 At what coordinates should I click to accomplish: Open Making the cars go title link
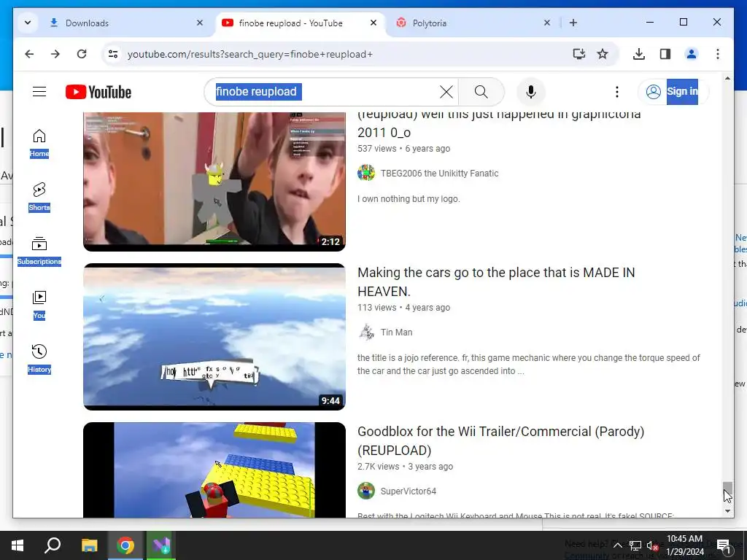pos(496,282)
